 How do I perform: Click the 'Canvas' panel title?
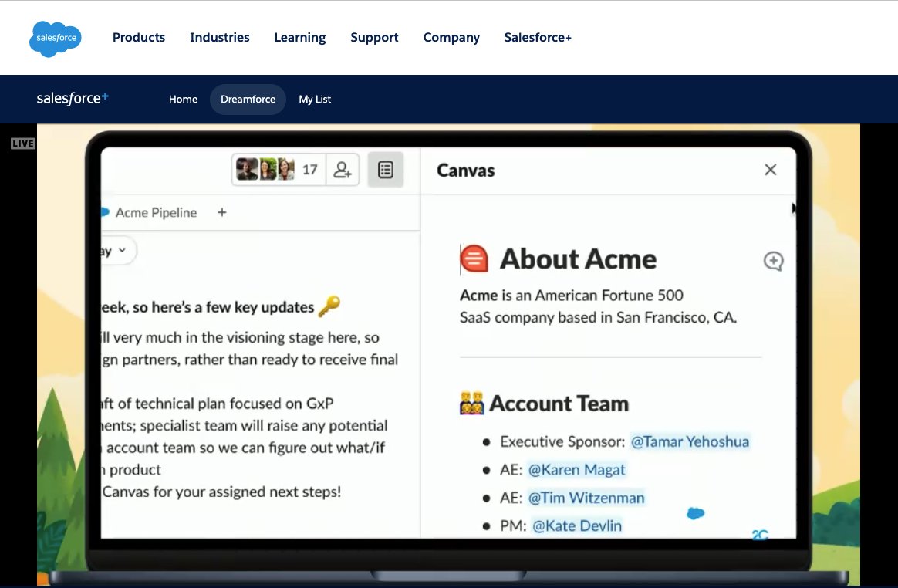pyautogui.click(x=466, y=171)
